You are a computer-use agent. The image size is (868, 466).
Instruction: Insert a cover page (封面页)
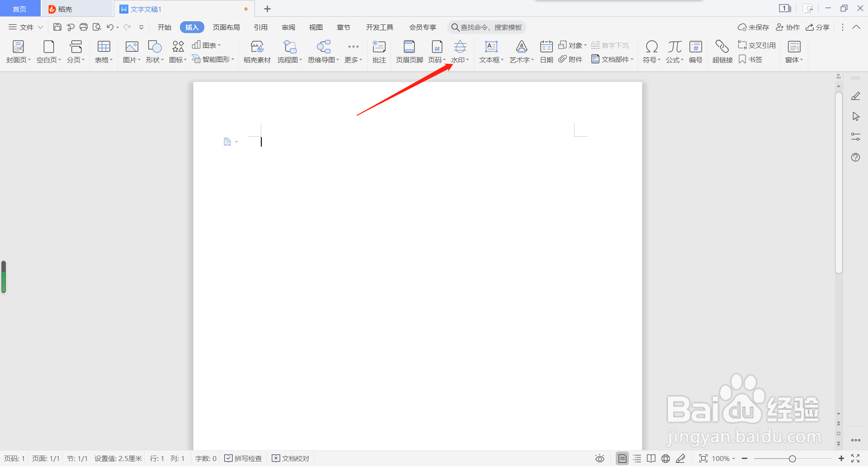click(18, 52)
